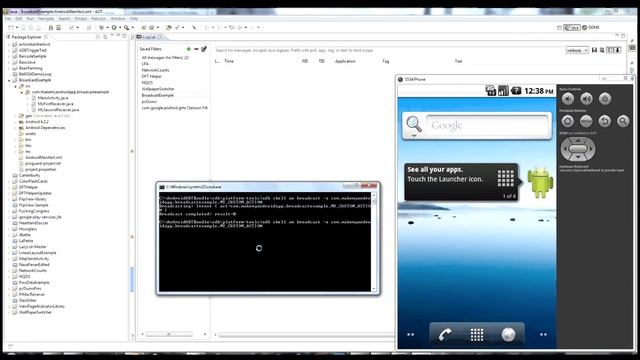This screenshot has height=360, width=640.
Task: Open MyFirstReceiver.java file
Action: [x=56, y=104]
